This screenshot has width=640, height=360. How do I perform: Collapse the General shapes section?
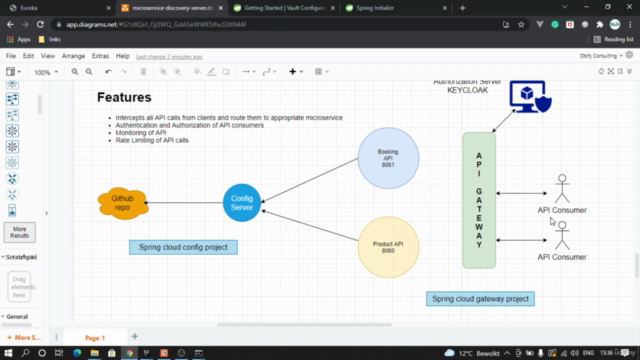click(15, 317)
